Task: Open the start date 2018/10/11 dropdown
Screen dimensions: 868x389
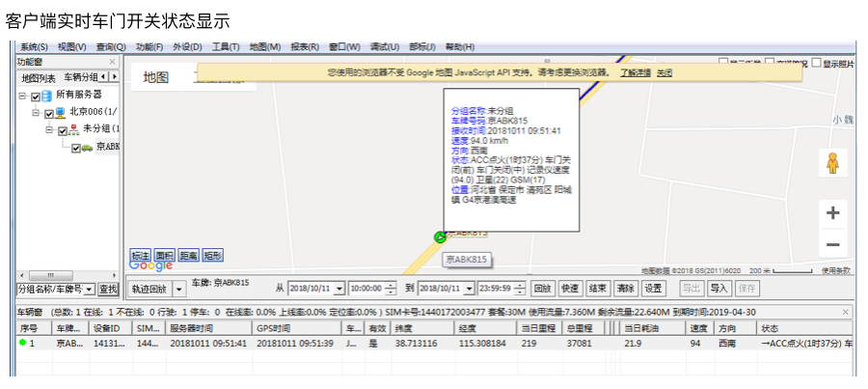Action: [338, 289]
